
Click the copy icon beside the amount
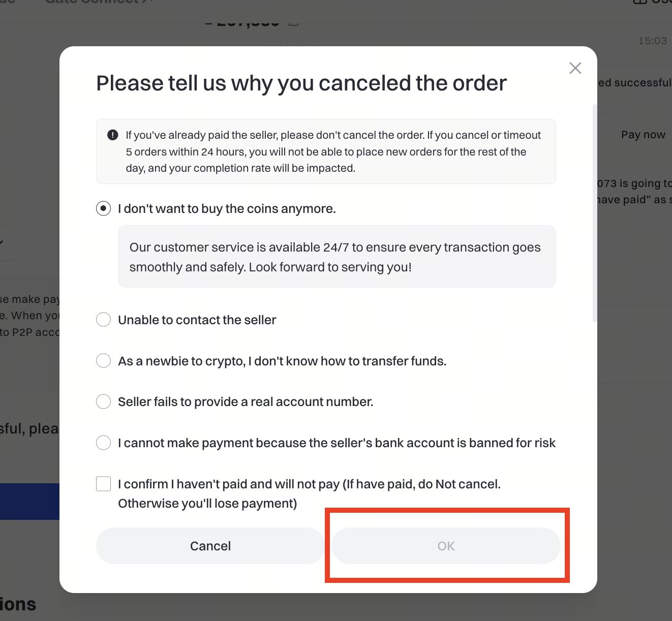[293, 23]
